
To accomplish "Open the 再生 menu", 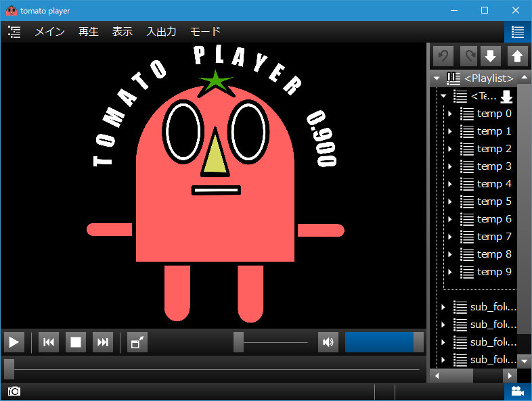I will [x=88, y=32].
